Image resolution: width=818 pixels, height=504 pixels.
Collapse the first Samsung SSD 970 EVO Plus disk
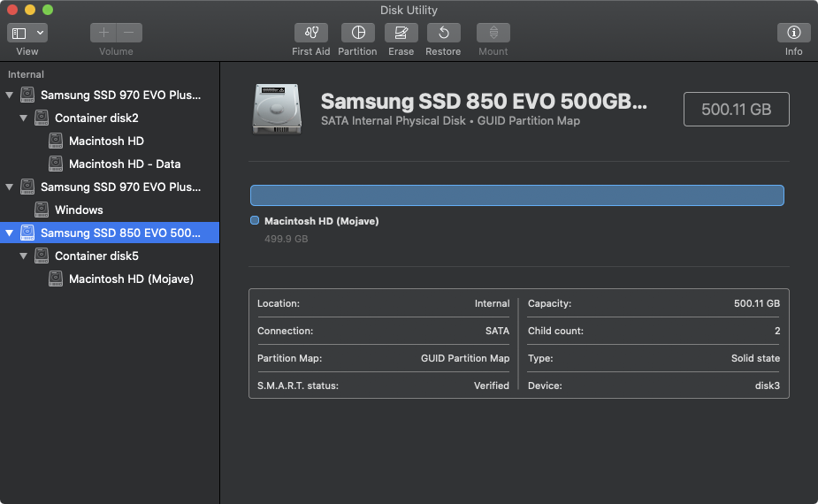coord(10,95)
